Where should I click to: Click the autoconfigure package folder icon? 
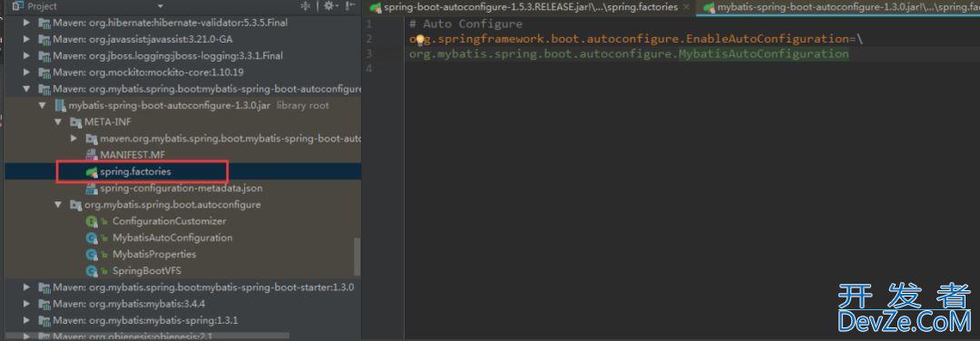coord(75,204)
